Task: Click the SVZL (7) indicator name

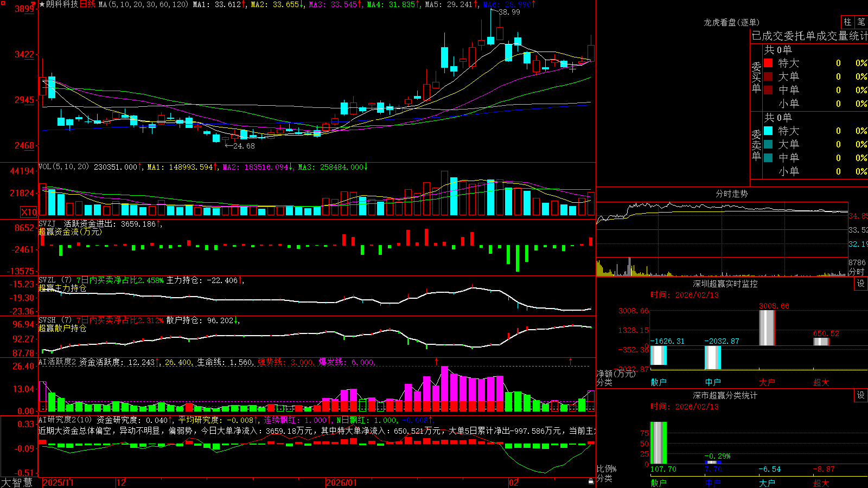Action: pos(55,280)
